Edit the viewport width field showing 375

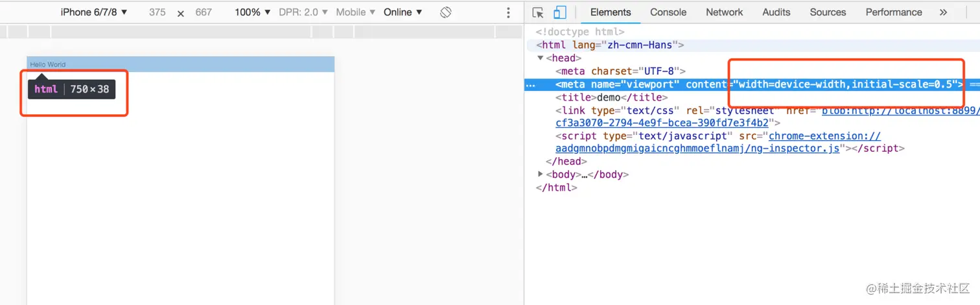[157, 12]
